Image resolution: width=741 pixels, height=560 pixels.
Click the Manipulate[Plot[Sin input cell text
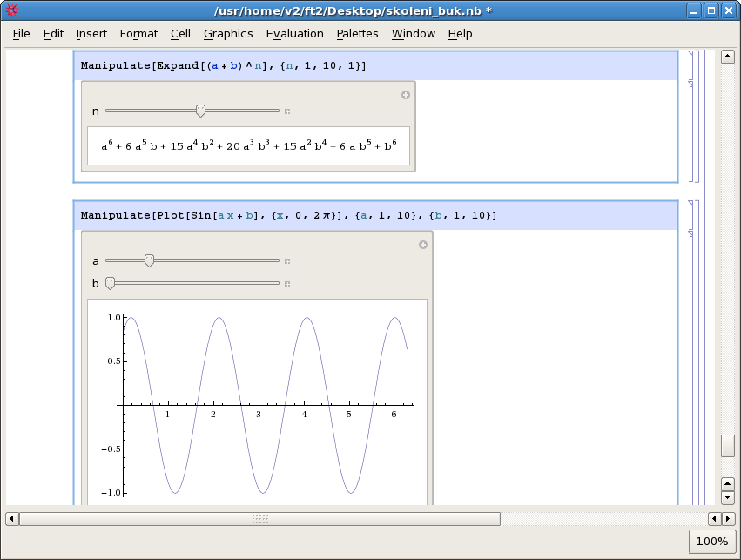289,215
